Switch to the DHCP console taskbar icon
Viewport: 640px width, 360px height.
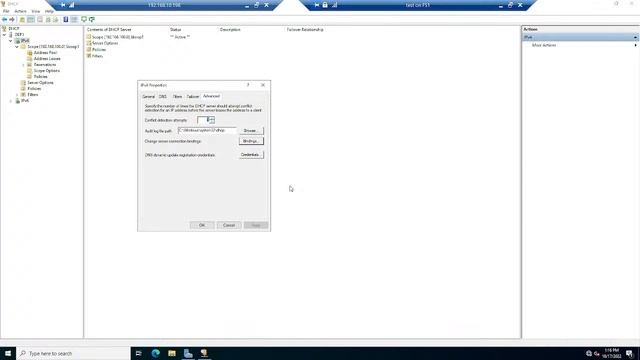pos(204,353)
